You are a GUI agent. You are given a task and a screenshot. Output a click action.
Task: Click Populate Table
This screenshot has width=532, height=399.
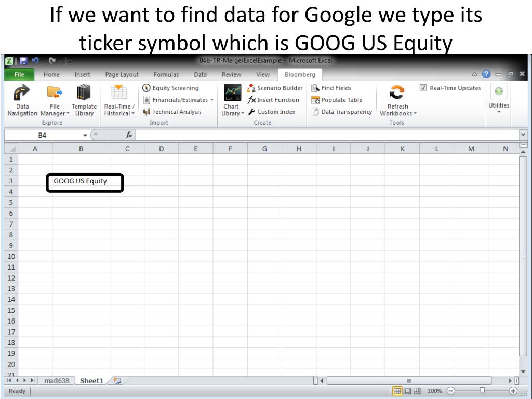coord(337,100)
